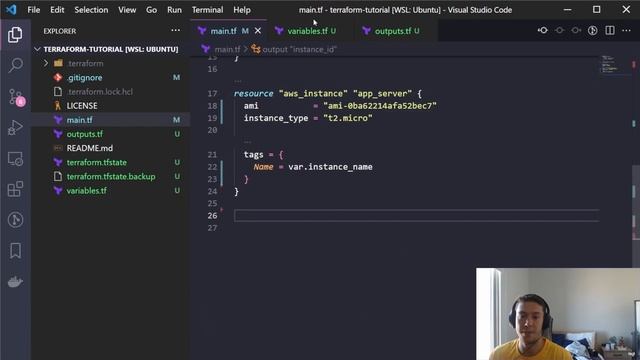Viewport: 640px width, 360px height.
Task: Click the open changes icon in editor toolbar
Action: pyautogui.click(x=542, y=30)
